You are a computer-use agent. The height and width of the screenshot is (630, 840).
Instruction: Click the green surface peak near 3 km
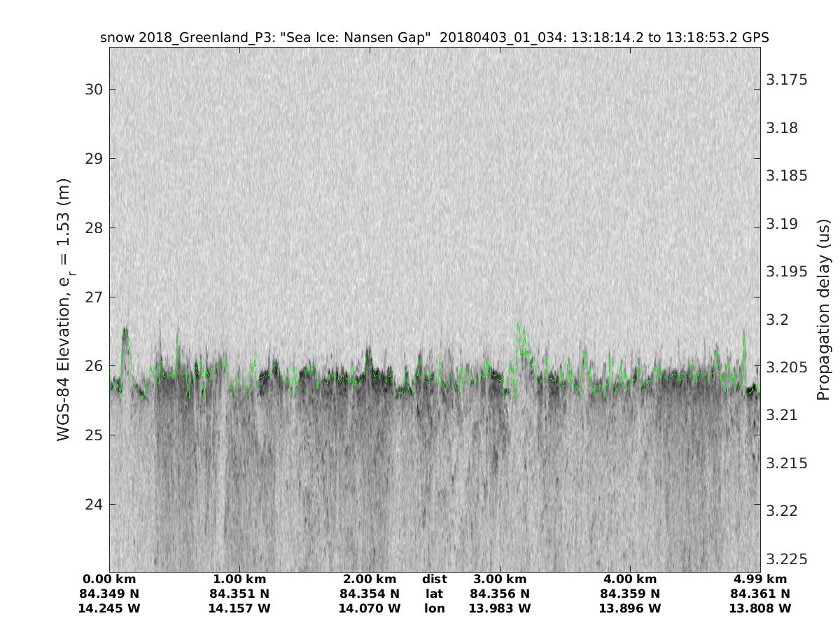tap(519, 325)
